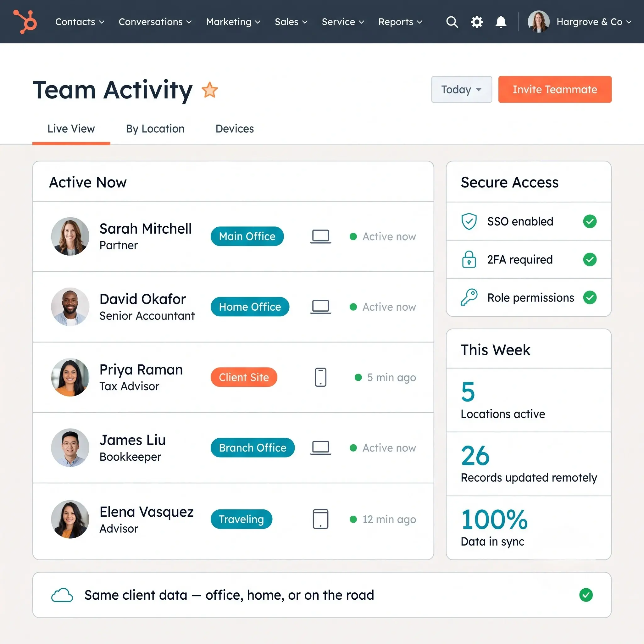Click the cloud sync icon in the banner
Image resolution: width=644 pixels, height=644 pixels.
point(62,595)
